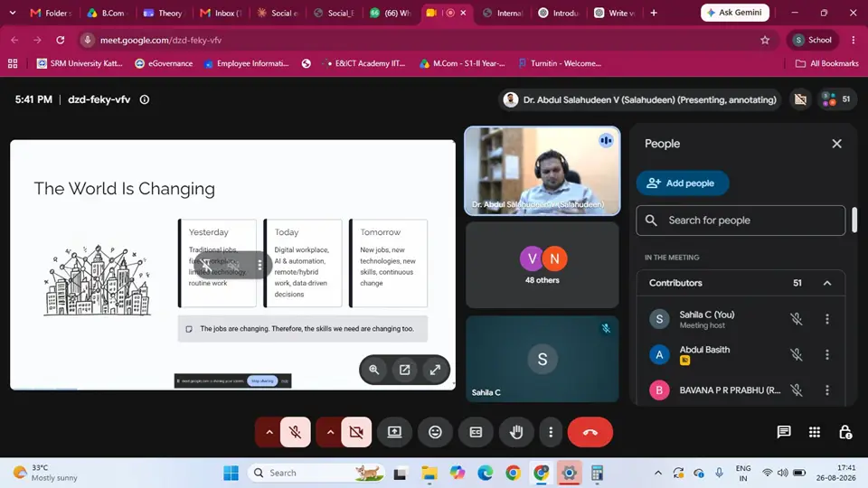This screenshot has width=868, height=488.
Task: Click the raise hand icon
Action: coord(516,432)
